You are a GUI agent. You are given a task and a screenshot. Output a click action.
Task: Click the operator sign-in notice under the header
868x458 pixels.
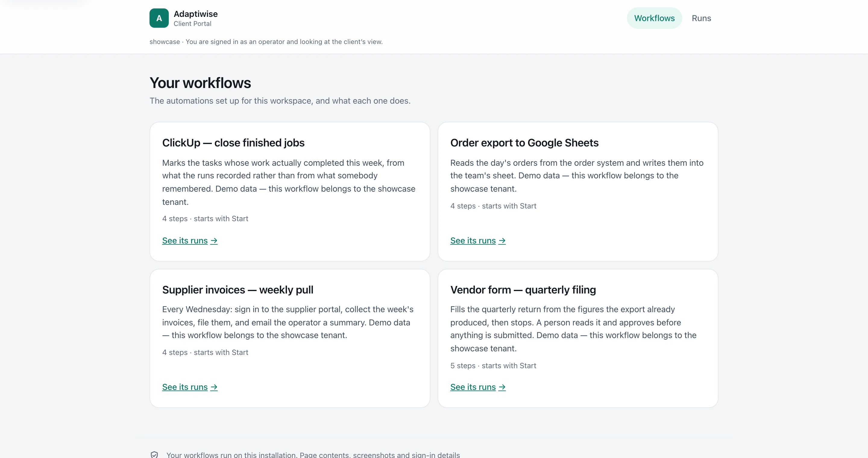[x=266, y=42]
